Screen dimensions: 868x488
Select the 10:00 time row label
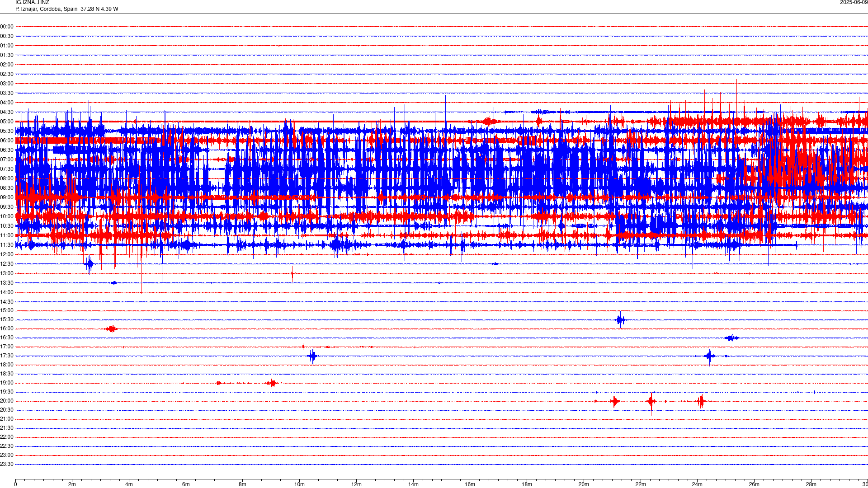tap(7, 216)
